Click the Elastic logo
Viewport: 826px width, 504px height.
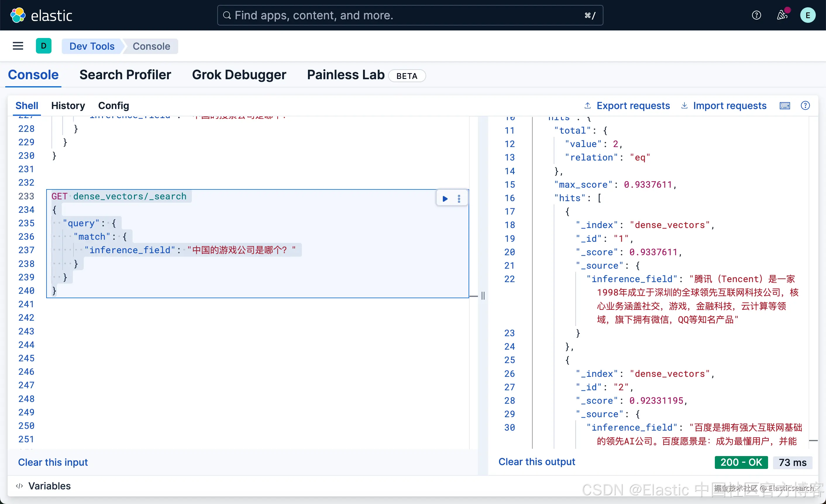click(41, 15)
